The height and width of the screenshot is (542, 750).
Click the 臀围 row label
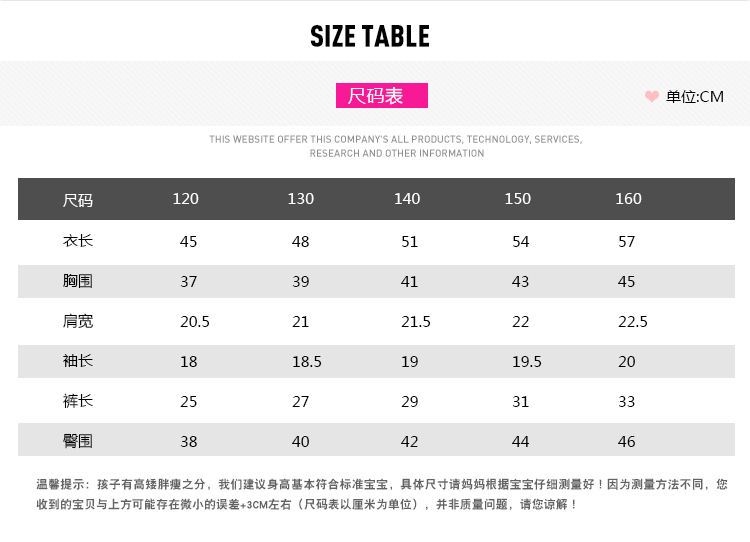[x=78, y=441]
